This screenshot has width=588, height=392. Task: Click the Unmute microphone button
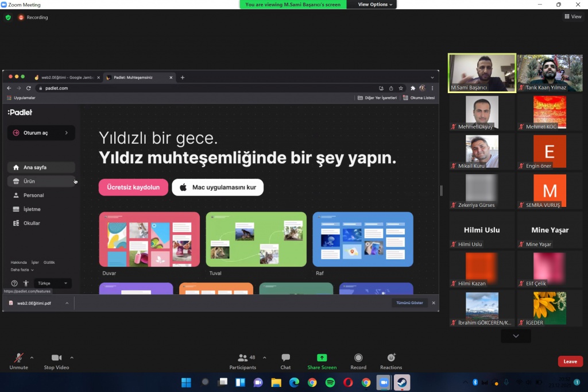19,361
